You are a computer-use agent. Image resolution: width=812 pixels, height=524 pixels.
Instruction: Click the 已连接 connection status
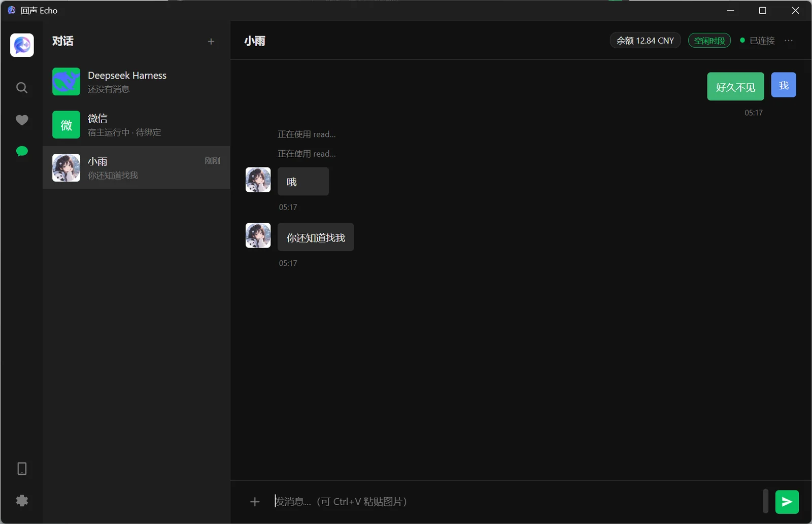[757, 41]
